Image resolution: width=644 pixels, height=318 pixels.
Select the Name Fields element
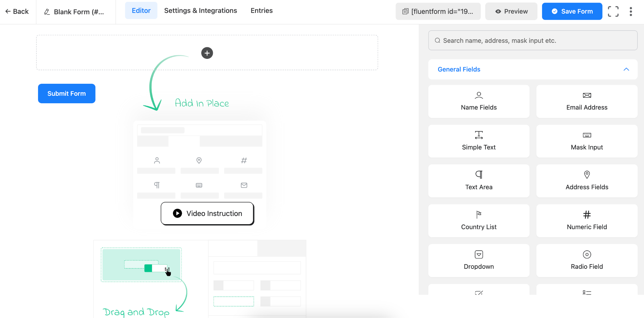(478, 101)
